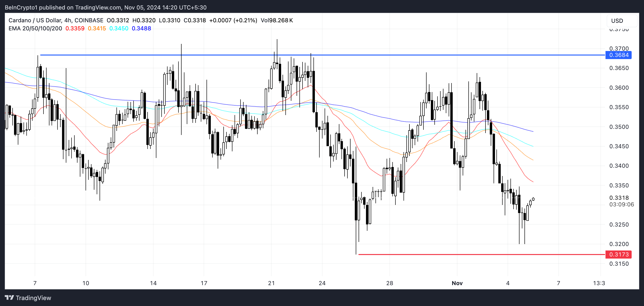Click the TradingView logo icon
The image size is (644, 306).
(x=9, y=297)
